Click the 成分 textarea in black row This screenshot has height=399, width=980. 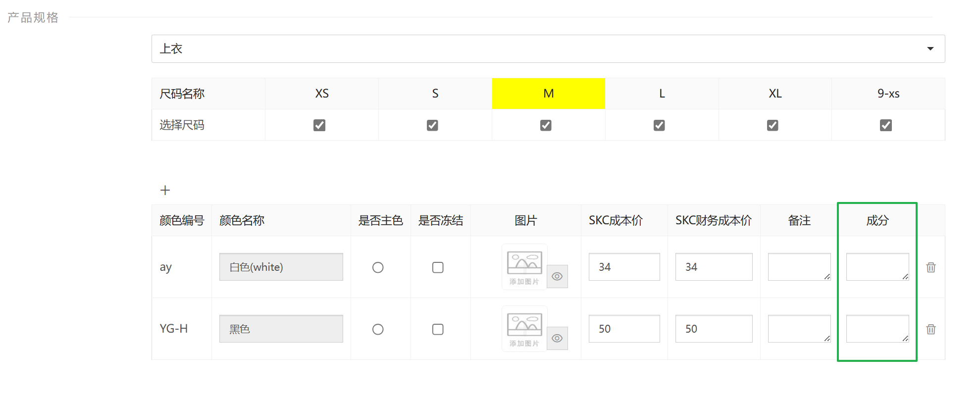coord(877,329)
